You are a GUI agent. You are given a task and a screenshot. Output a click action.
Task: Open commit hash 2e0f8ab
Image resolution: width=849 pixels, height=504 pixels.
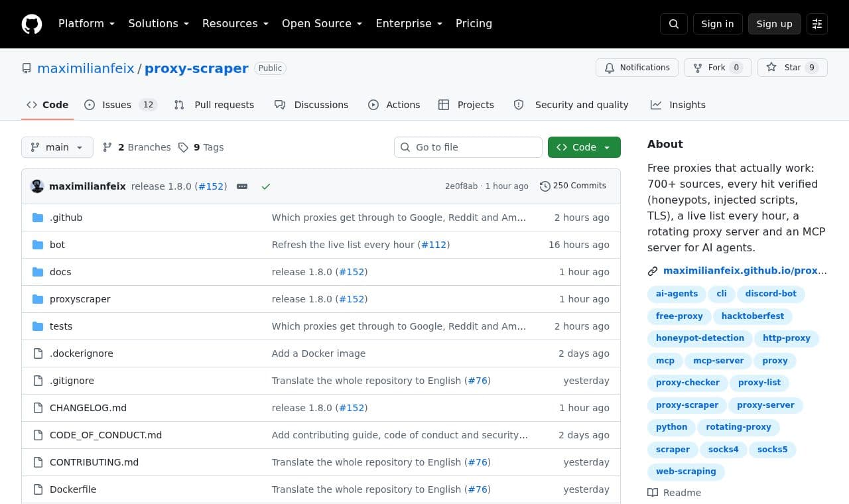click(x=461, y=186)
